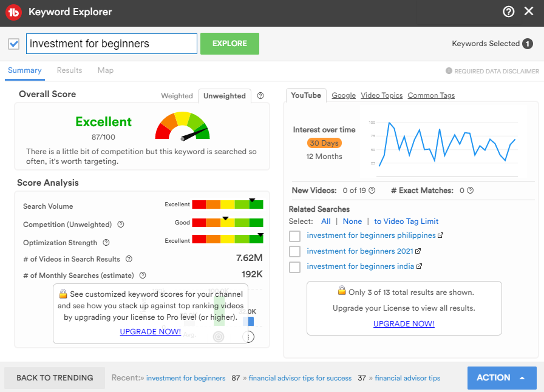The image size is (544, 392).
Task: Click help icon beside Videos in Search Results
Action: coord(129,259)
